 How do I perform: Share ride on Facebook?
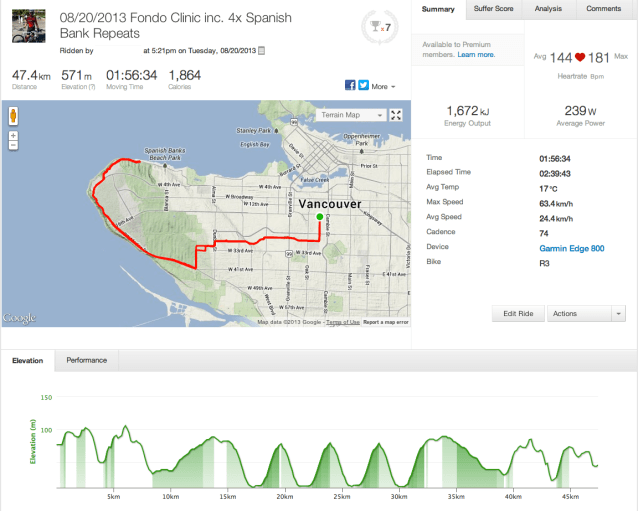coord(350,86)
